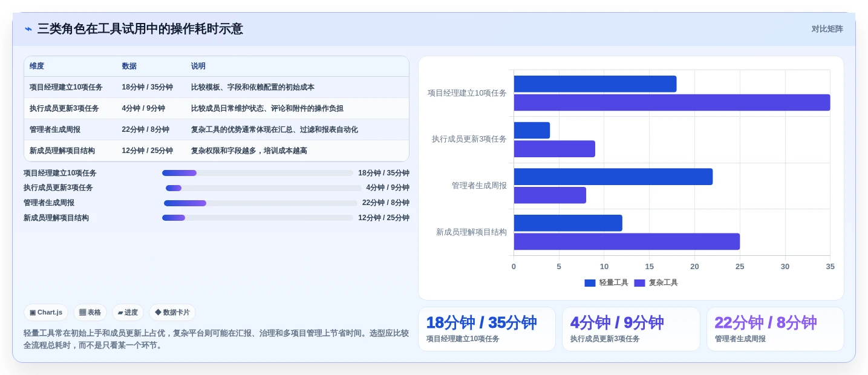Viewport: 868px width, 375px height.
Task: Click the 轻量工具 bar for 执行成员更新3项任务
Action: coord(532,131)
